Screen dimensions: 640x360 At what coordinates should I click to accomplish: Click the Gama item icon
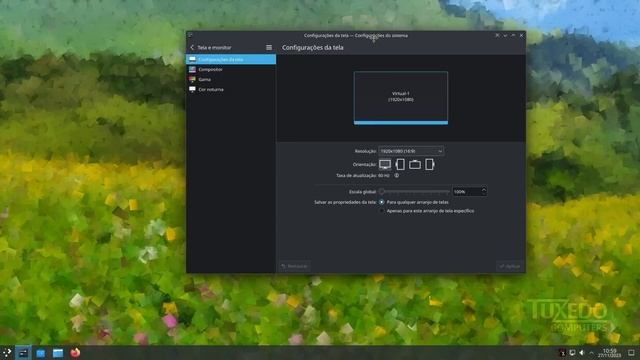coord(192,79)
